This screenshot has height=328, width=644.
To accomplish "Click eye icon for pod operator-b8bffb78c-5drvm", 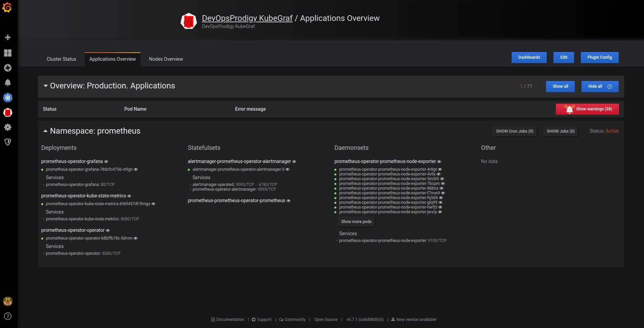I will [x=135, y=238].
